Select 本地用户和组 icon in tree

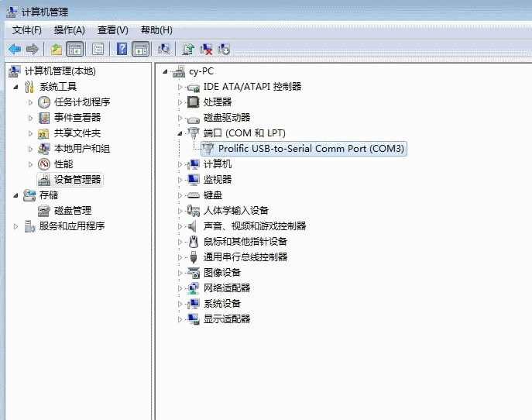(44, 149)
